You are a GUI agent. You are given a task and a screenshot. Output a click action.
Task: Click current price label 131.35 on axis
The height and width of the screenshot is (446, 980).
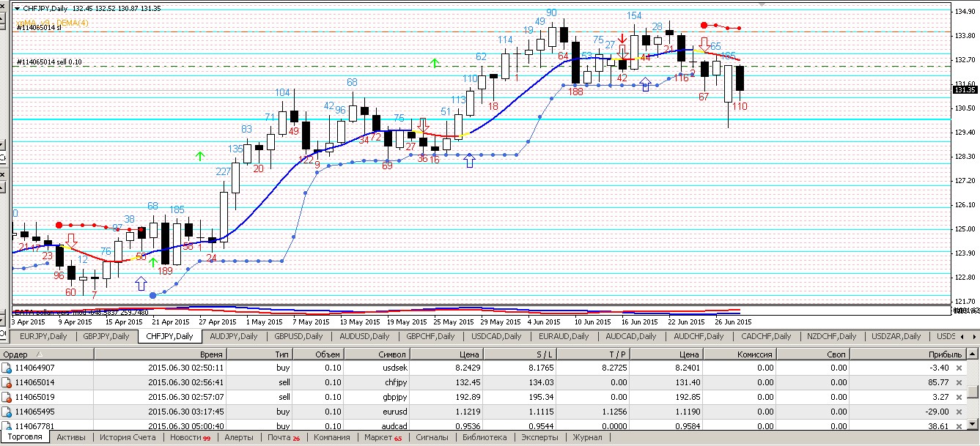(965, 90)
